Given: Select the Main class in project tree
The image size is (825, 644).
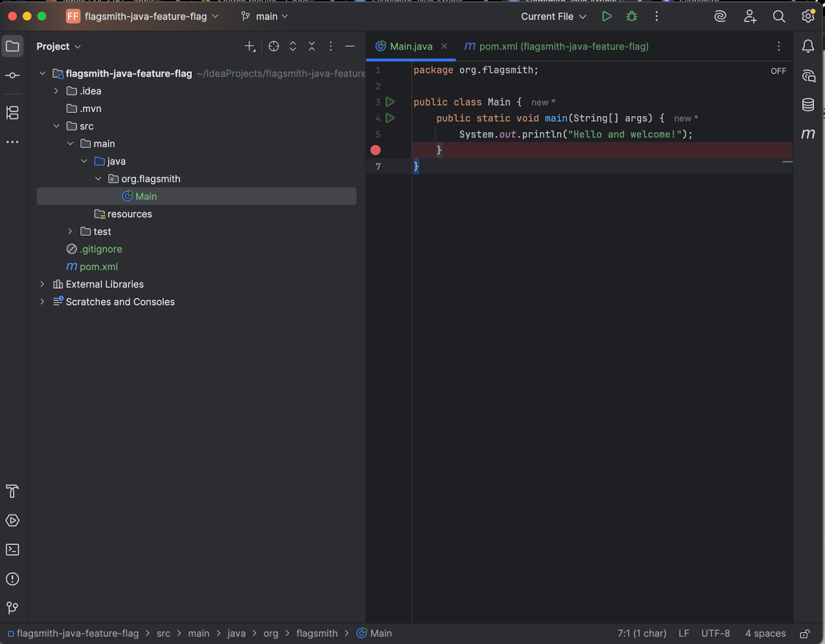Looking at the screenshot, I should [x=196, y=196].
